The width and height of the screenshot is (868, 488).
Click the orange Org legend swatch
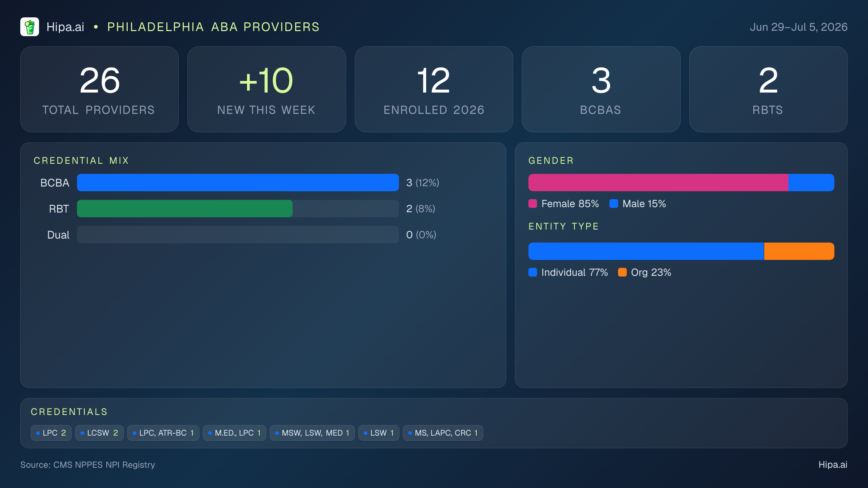[622, 272]
